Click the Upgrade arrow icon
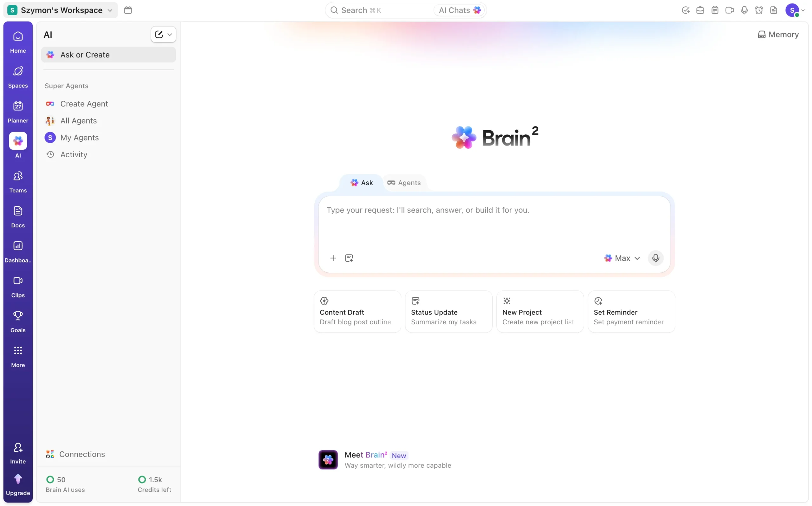The width and height of the screenshot is (812, 506). point(18,479)
